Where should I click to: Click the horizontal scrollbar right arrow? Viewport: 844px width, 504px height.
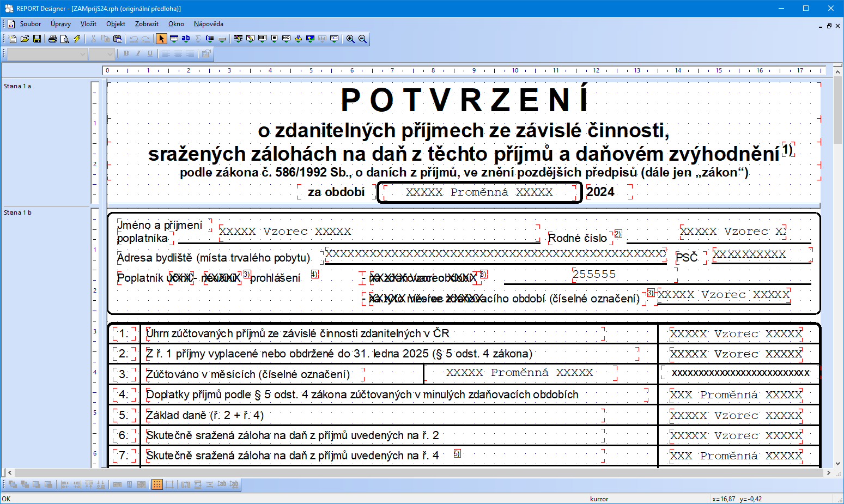tap(829, 473)
